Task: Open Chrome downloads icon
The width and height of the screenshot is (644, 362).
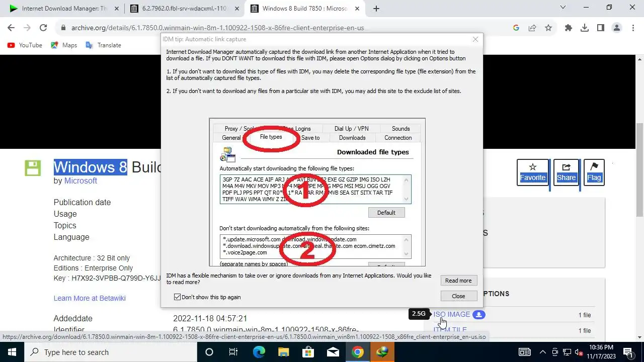Action: pyautogui.click(x=585, y=28)
